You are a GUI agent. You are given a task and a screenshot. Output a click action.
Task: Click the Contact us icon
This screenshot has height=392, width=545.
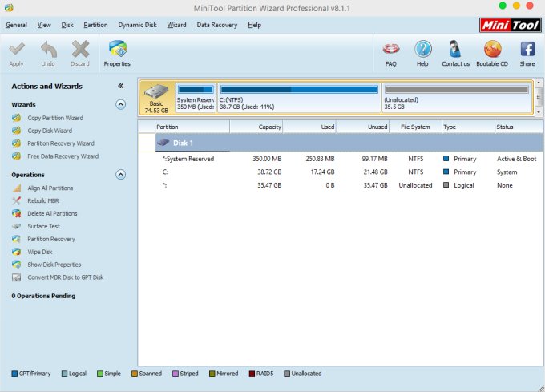(455, 49)
